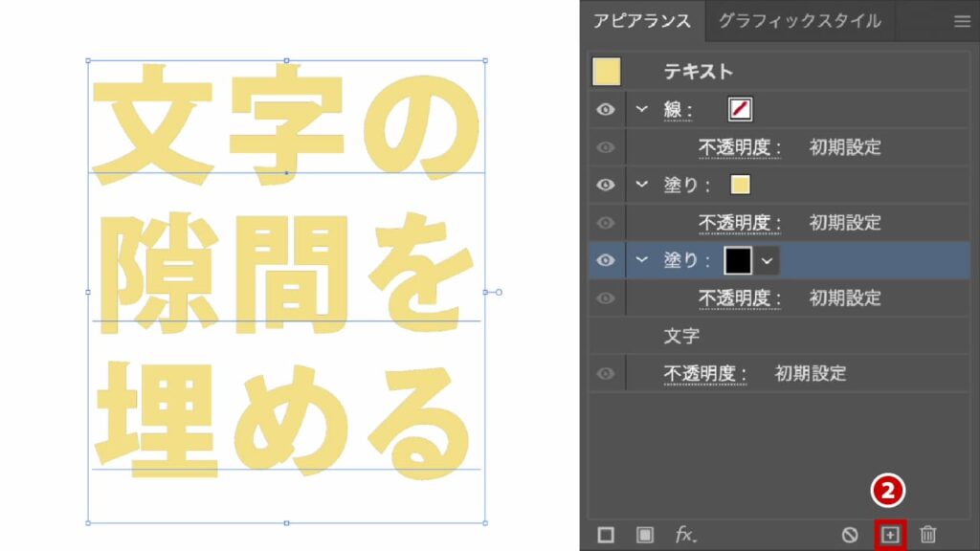Screen dimensions: 980x551
Task: Click the trash Delete Selected Item icon
Action: pos(928,535)
